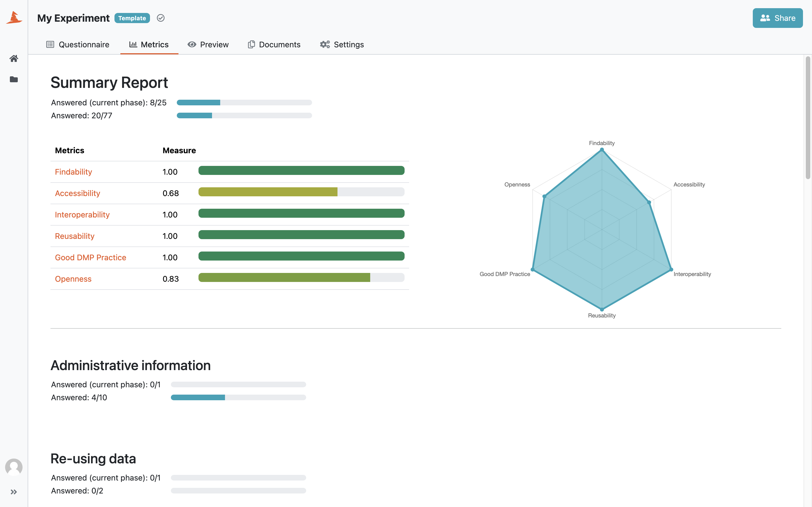
Task: Open the Settings tab
Action: pos(342,45)
